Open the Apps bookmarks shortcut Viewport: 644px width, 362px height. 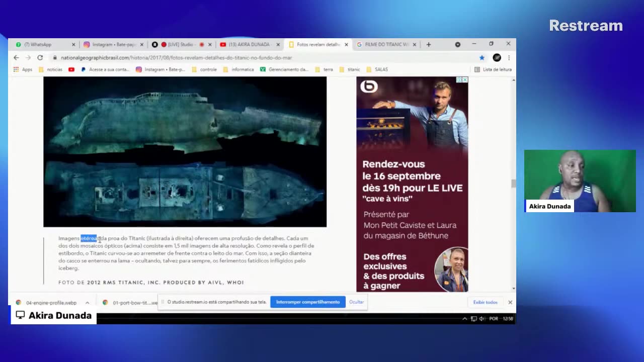pos(23,69)
